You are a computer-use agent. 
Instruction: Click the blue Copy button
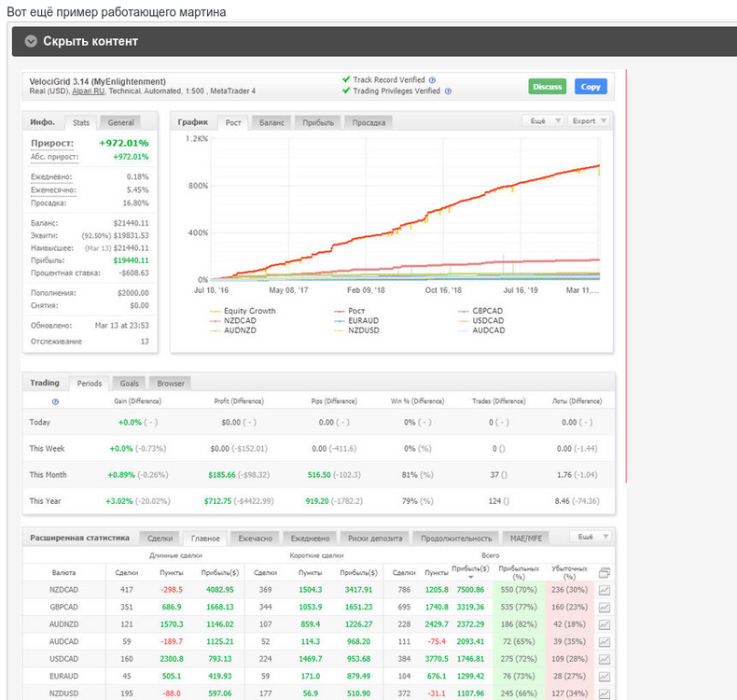pyautogui.click(x=591, y=87)
